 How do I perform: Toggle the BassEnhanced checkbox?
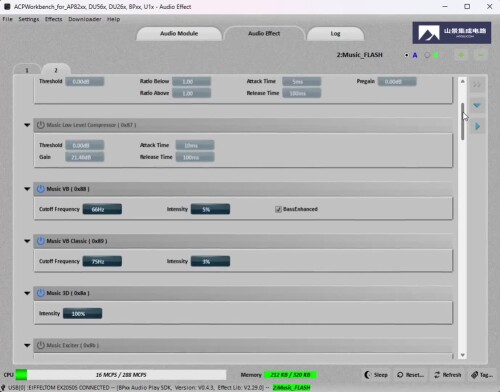click(278, 209)
